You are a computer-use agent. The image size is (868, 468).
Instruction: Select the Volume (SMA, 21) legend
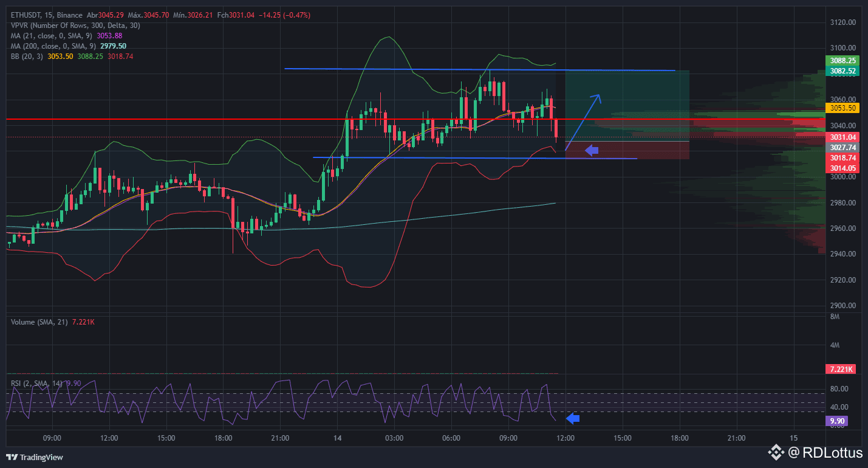click(40, 322)
